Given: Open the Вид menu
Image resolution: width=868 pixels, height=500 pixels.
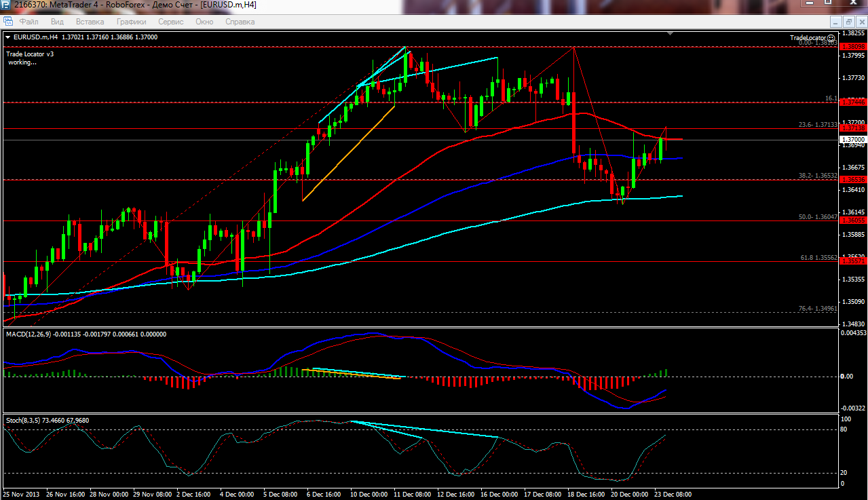Looking at the screenshot, I should pos(57,22).
